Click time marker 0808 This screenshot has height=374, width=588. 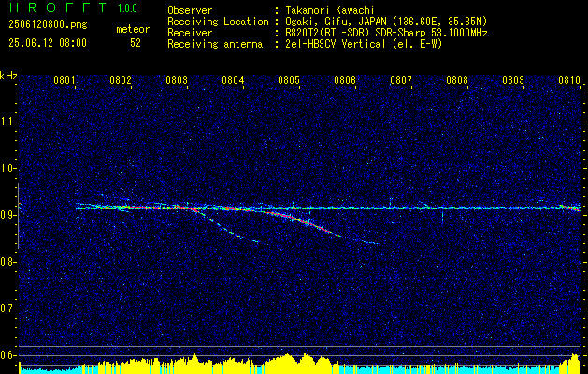click(x=457, y=79)
